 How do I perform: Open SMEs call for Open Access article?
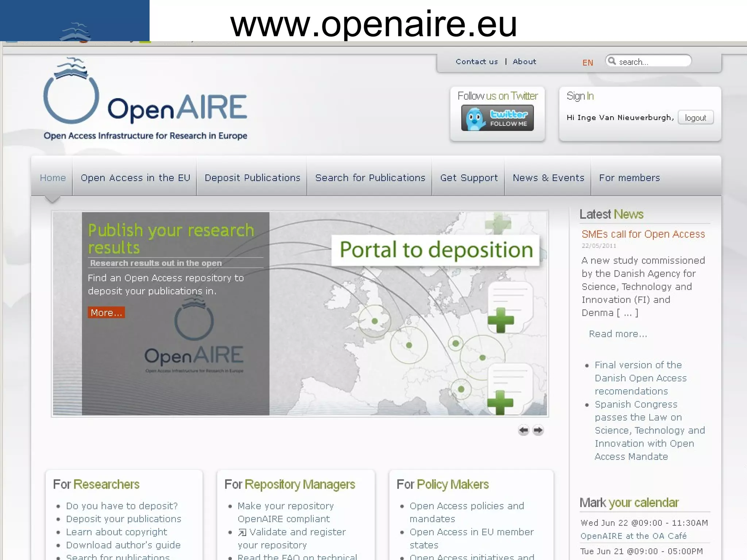[643, 234]
